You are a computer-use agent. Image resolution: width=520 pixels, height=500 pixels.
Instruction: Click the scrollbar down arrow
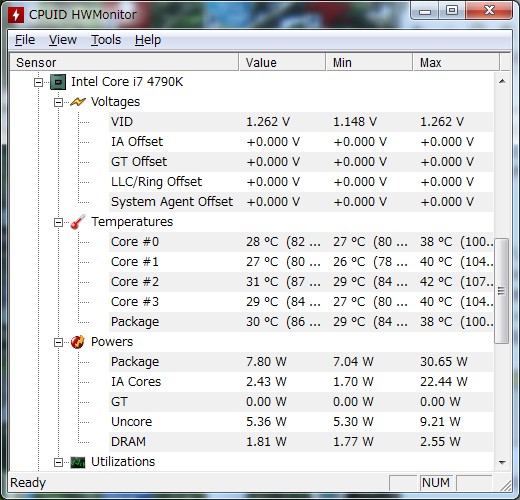pos(502,462)
